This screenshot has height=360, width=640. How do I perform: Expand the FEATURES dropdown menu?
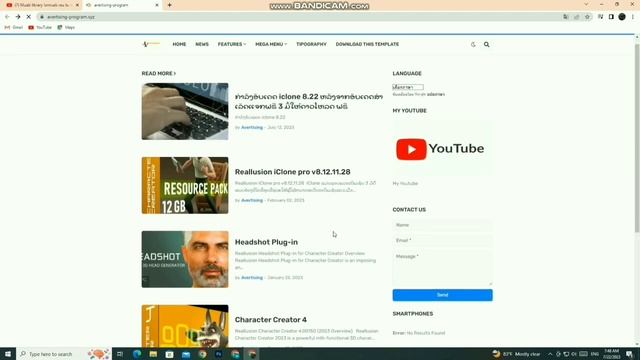pos(232,44)
